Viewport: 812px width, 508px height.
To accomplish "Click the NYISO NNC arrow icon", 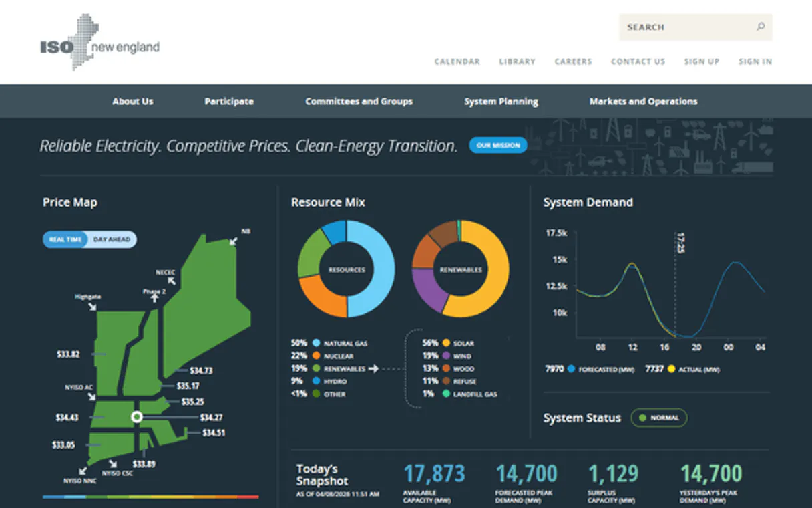I will click(x=82, y=470).
